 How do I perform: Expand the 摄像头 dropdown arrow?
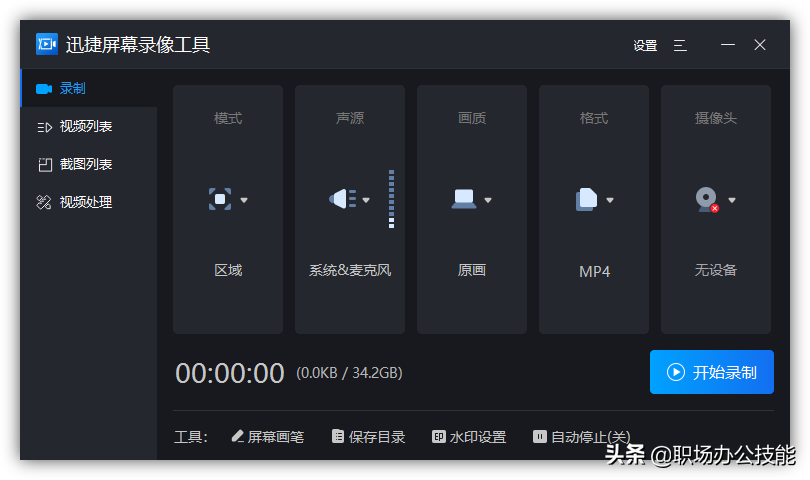pyautogui.click(x=731, y=200)
